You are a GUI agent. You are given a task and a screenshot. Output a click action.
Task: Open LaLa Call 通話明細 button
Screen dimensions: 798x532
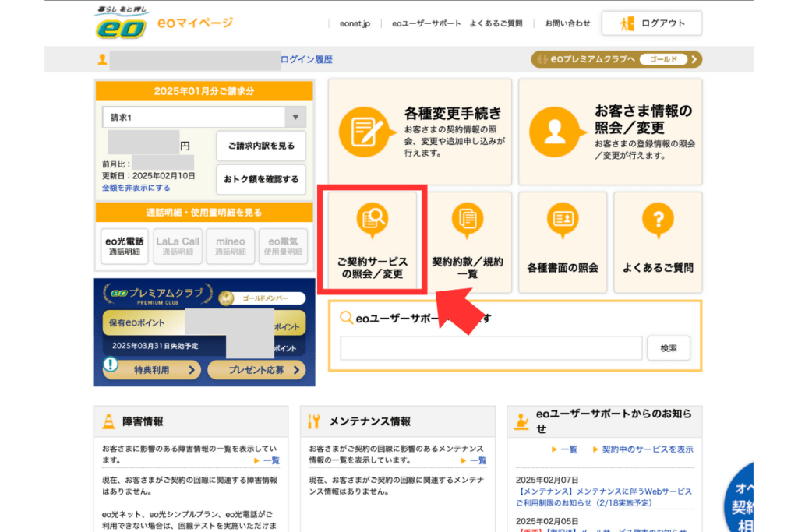pyautogui.click(x=178, y=246)
